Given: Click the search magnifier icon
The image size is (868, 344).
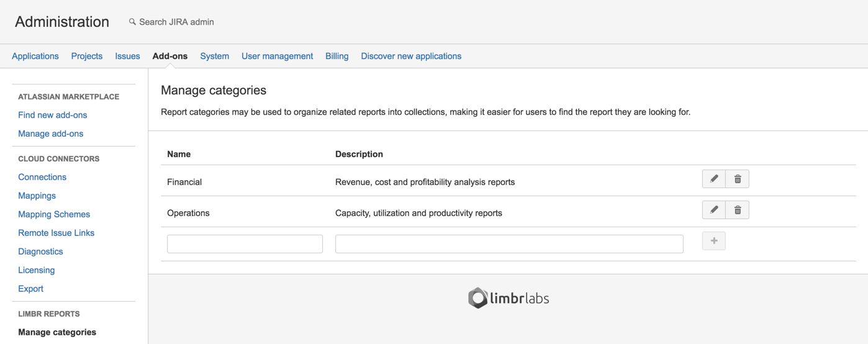Looking at the screenshot, I should click(132, 22).
